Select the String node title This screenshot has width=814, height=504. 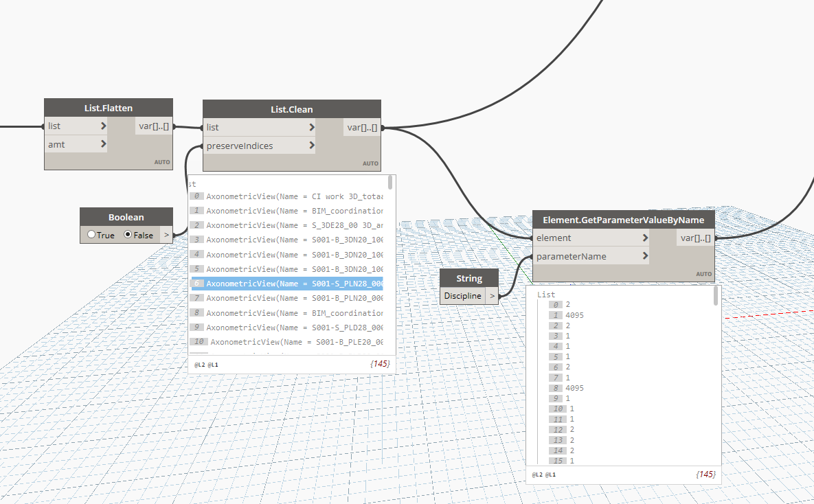click(x=469, y=278)
